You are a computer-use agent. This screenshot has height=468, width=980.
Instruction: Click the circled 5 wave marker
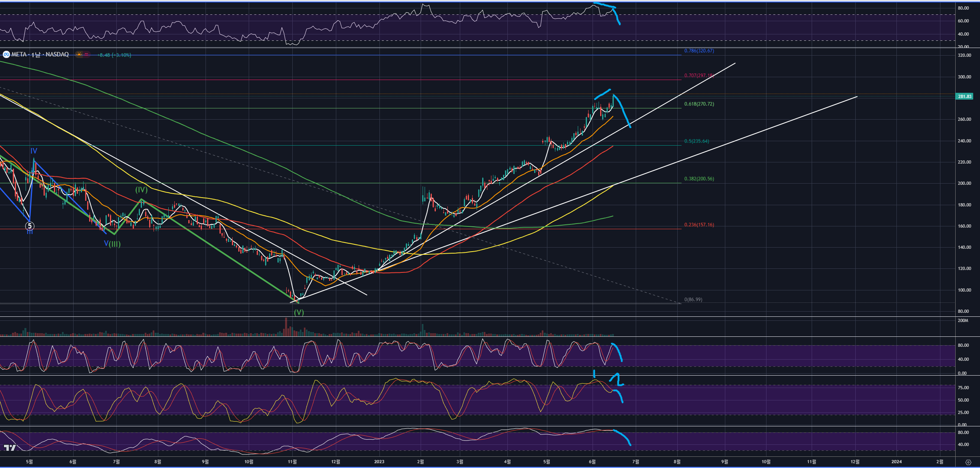pyautogui.click(x=30, y=226)
